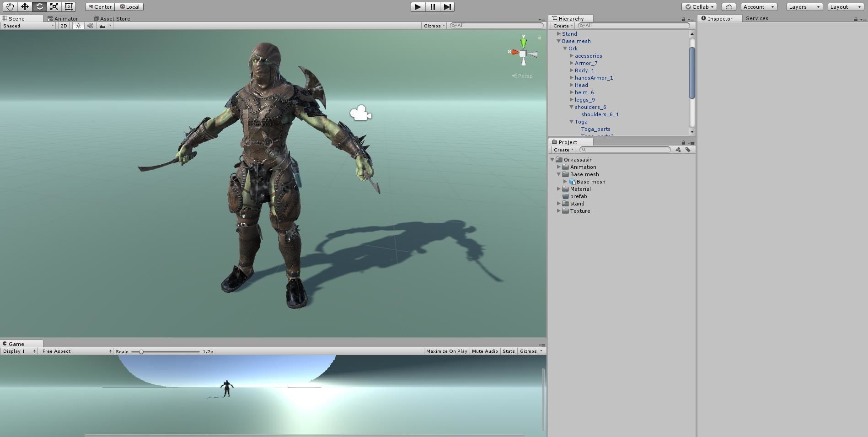Lock the Project panel
This screenshot has height=437, width=868.
click(683, 143)
